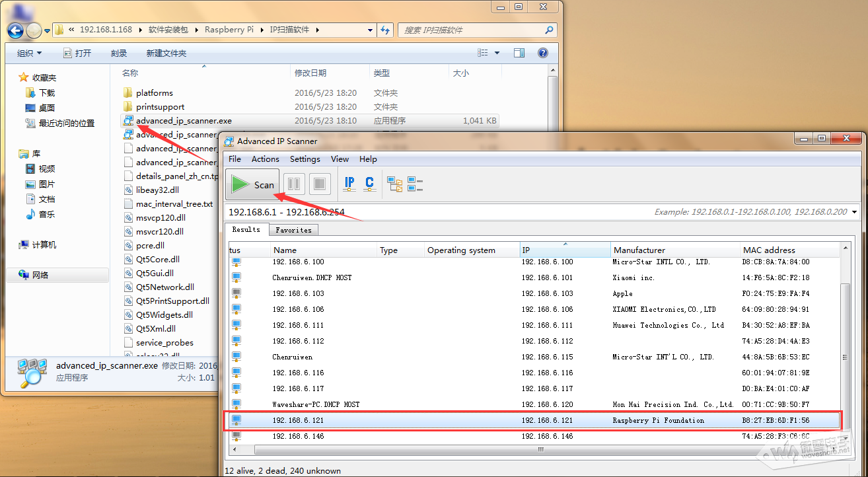Select the Qt5Network.dll file
Viewport: 868px width, 477px height.
point(165,287)
